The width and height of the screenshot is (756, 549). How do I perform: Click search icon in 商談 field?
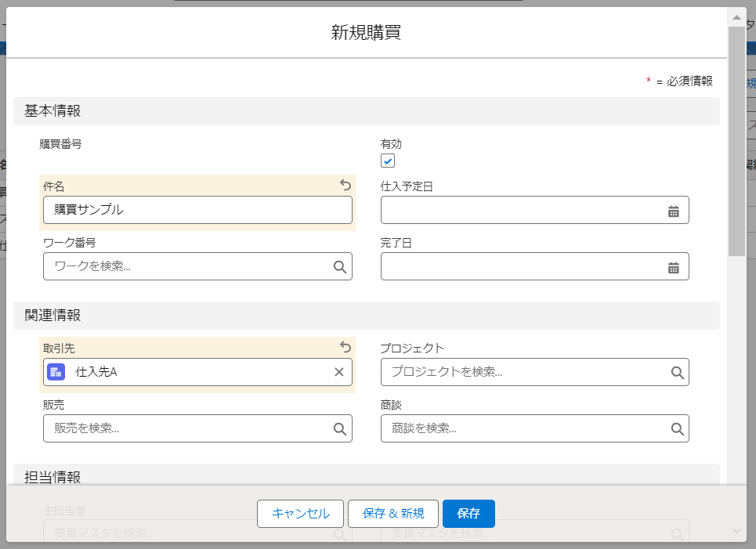(x=677, y=428)
